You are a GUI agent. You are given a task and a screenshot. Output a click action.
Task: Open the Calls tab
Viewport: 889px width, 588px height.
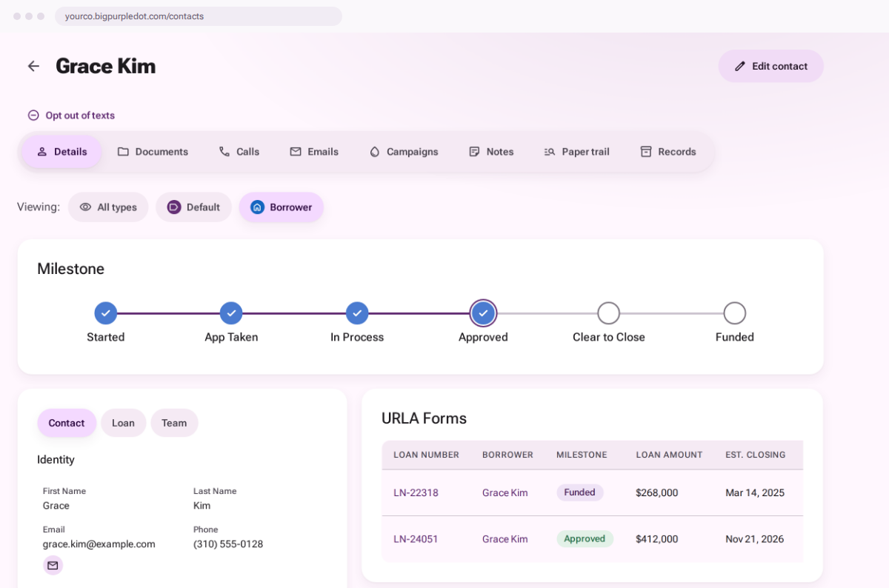click(239, 152)
